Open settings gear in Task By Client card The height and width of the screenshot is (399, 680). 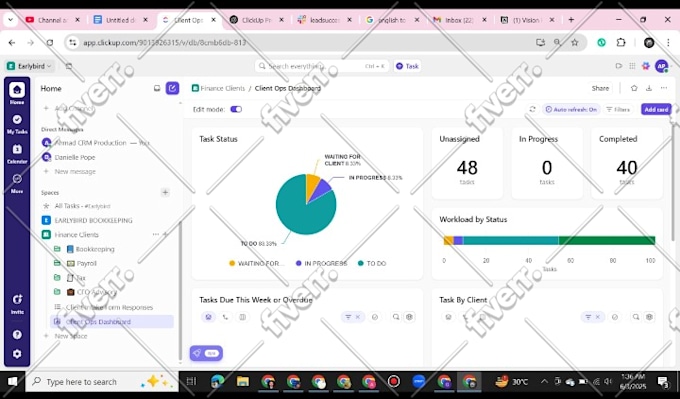coord(649,317)
